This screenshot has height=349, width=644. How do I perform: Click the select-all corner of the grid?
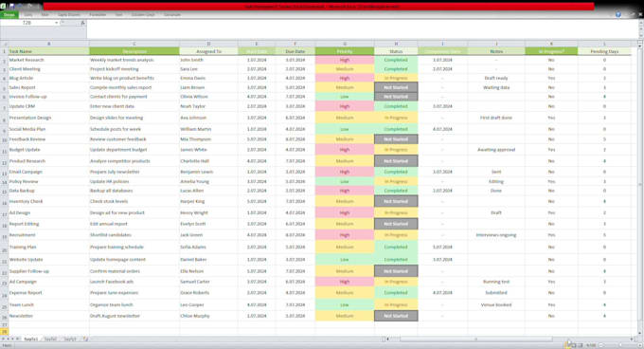point(4,44)
